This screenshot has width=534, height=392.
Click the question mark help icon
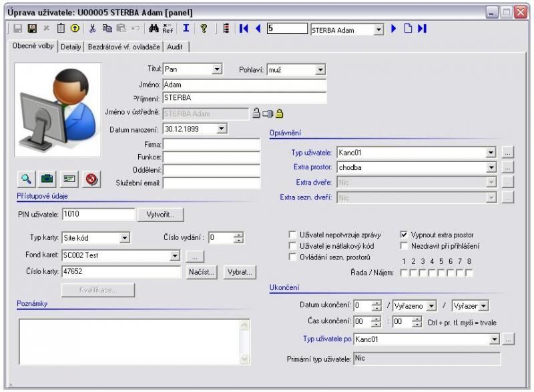204,29
